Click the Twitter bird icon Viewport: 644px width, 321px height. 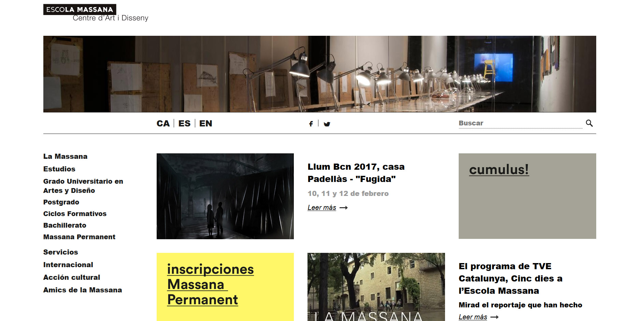coord(327,124)
